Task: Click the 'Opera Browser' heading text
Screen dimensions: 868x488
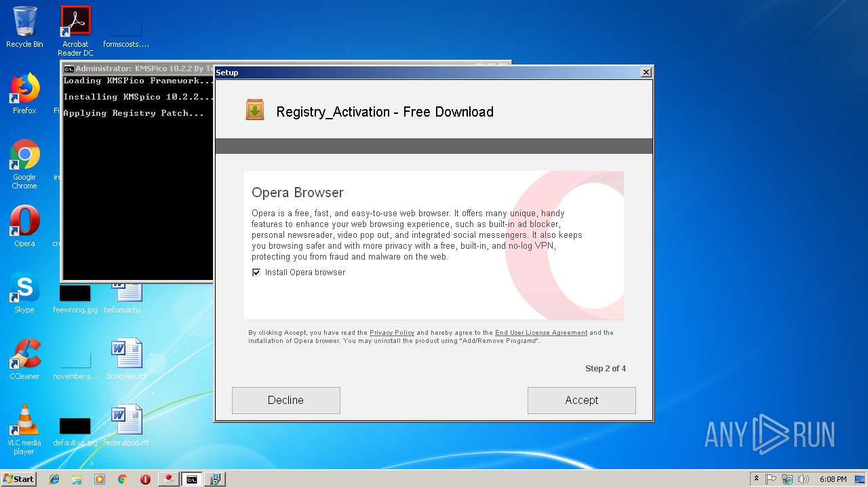Action: click(298, 192)
